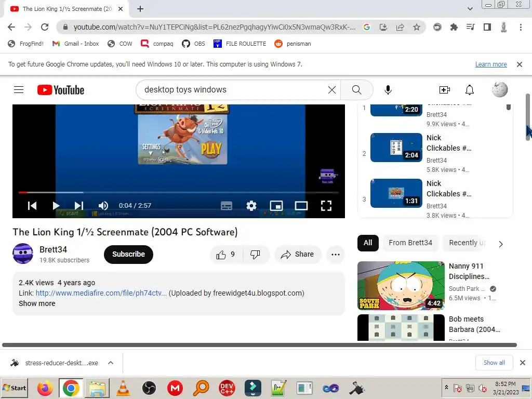Reload the current page
Screen dimensions: 532x399
(45, 27)
